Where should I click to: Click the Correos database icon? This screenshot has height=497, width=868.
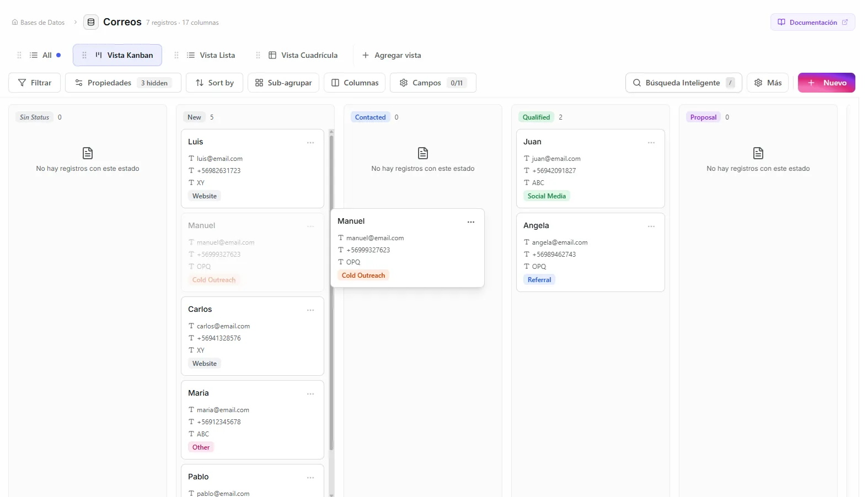point(91,22)
